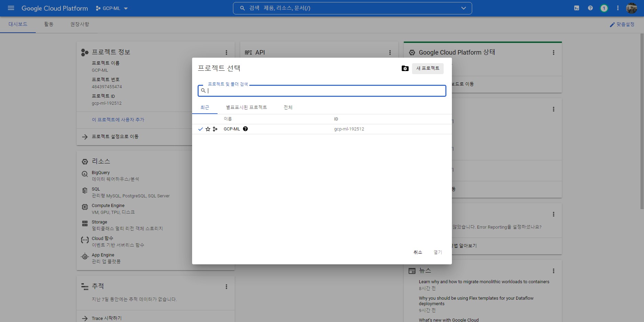Open App Engine resource
The image size is (644, 322).
point(103,255)
